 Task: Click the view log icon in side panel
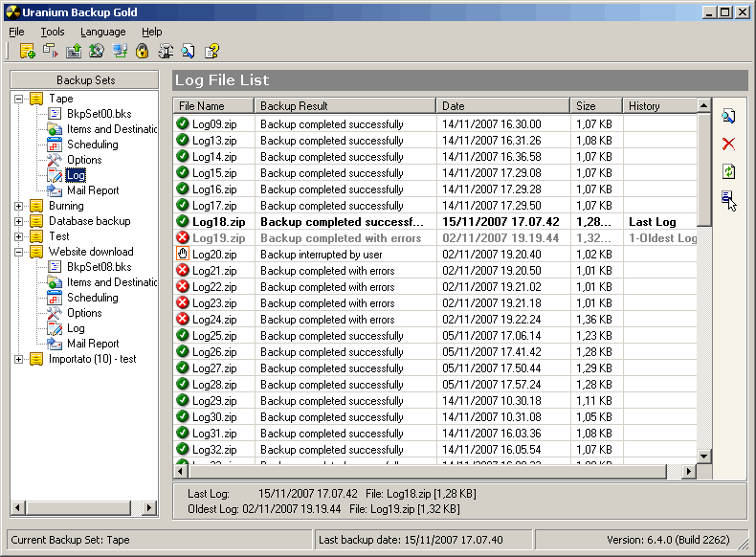[x=728, y=116]
